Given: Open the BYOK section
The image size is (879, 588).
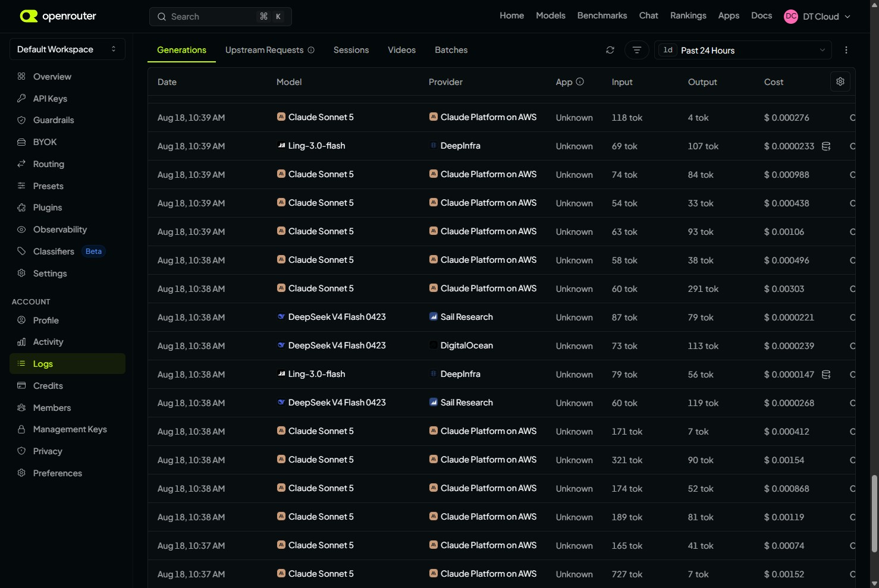Looking at the screenshot, I should coord(67,142).
